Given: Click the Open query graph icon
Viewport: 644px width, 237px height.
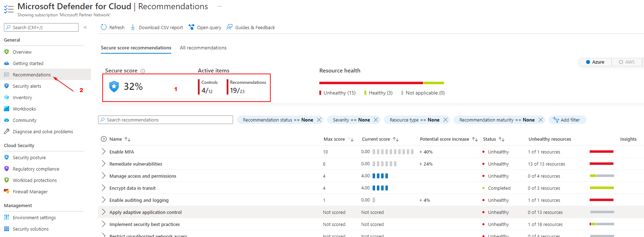Looking at the screenshot, I should click(x=191, y=27).
